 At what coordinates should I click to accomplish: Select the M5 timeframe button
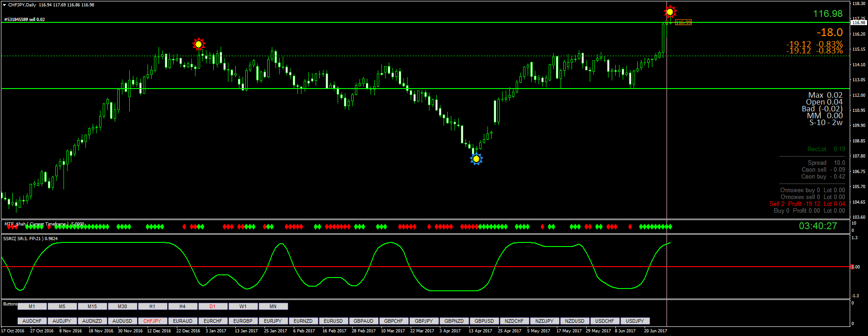tap(62, 306)
